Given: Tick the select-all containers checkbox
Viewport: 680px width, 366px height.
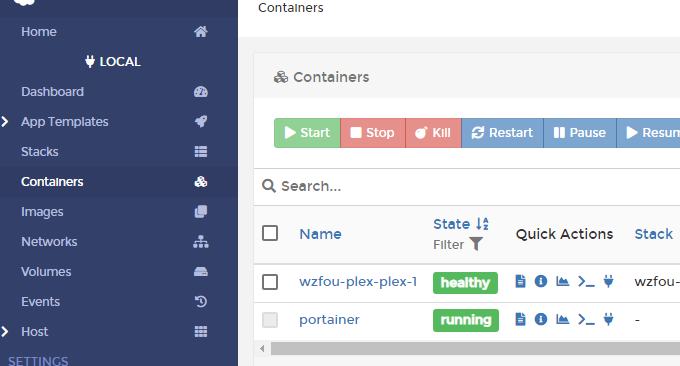Looking at the screenshot, I should (270, 233).
